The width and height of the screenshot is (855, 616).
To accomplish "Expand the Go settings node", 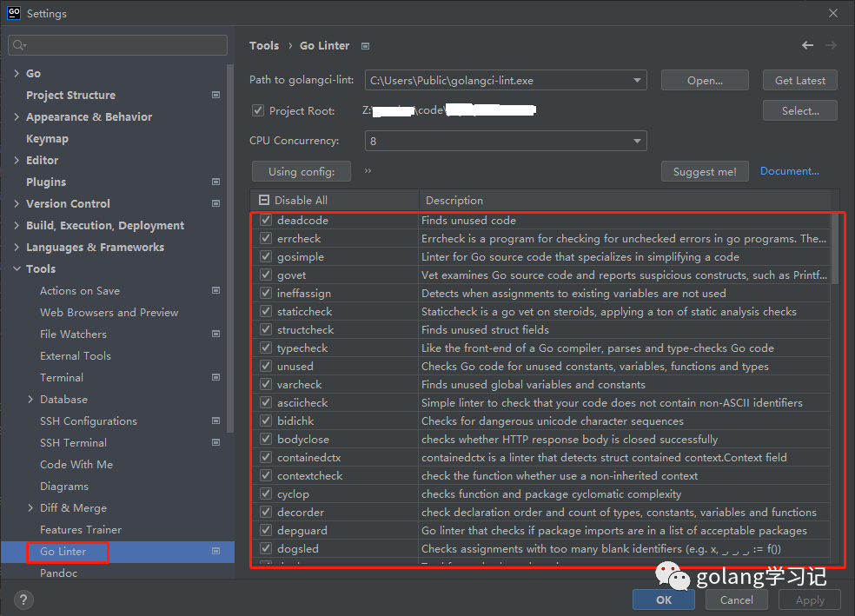I will pyautogui.click(x=17, y=73).
